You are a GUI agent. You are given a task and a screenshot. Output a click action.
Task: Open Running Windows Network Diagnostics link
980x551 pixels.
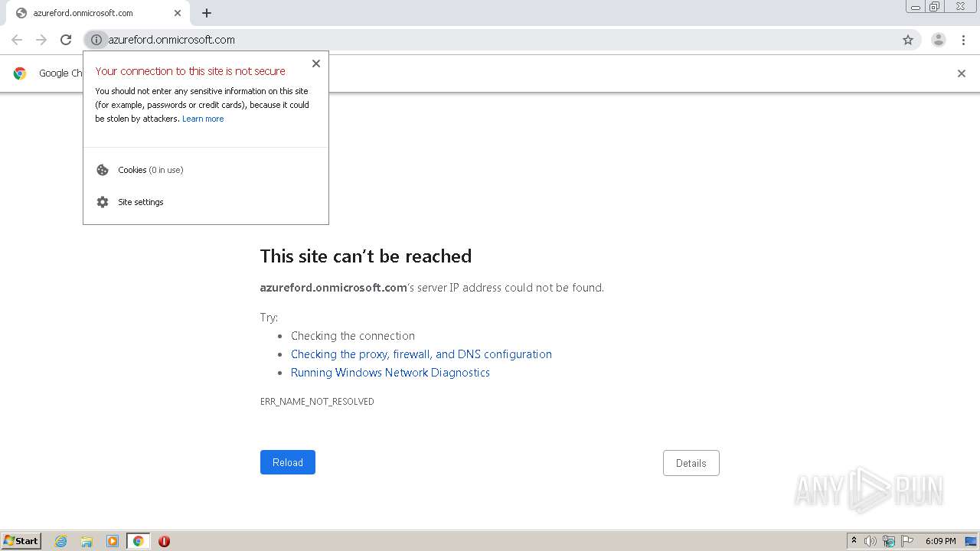pos(390,373)
